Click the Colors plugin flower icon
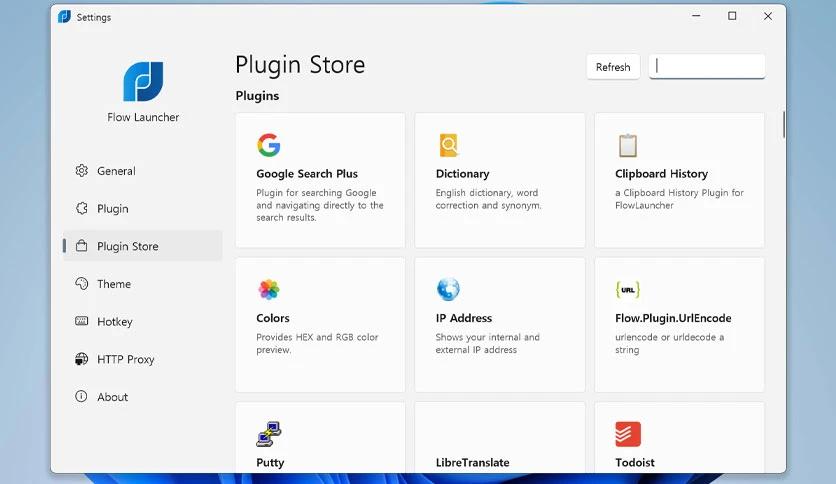Viewport: 836px width, 484px height. (x=269, y=289)
